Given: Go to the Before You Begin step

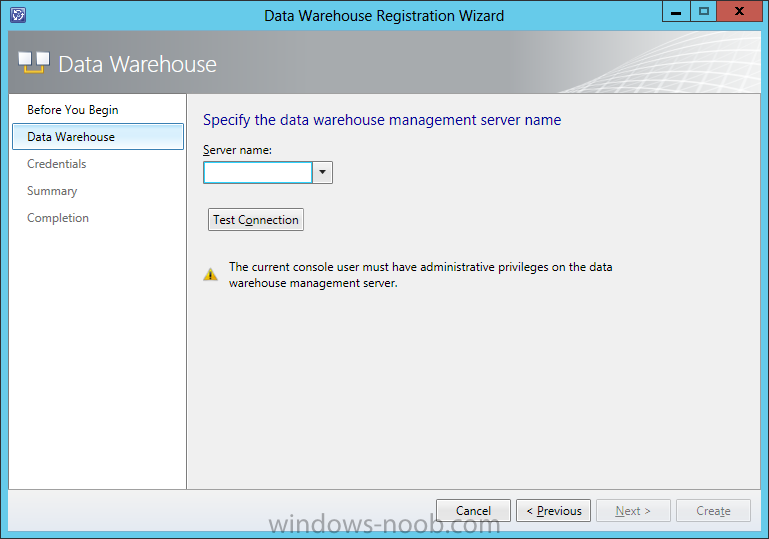Looking at the screenshot, I should [x=73, y=110].
